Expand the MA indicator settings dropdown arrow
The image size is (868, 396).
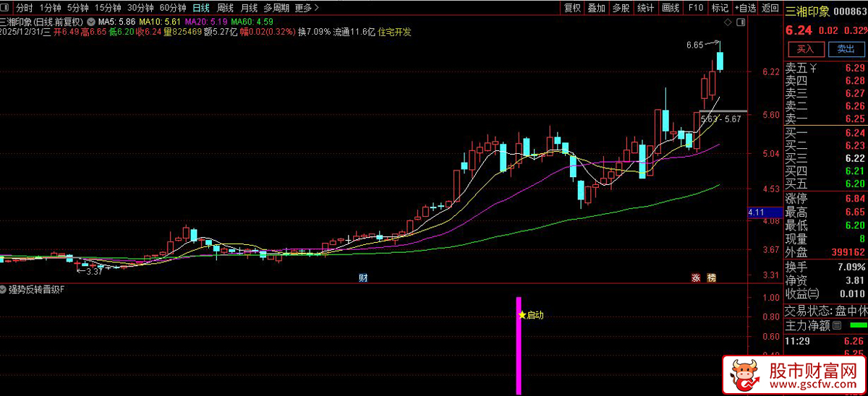tap(90, 22)
